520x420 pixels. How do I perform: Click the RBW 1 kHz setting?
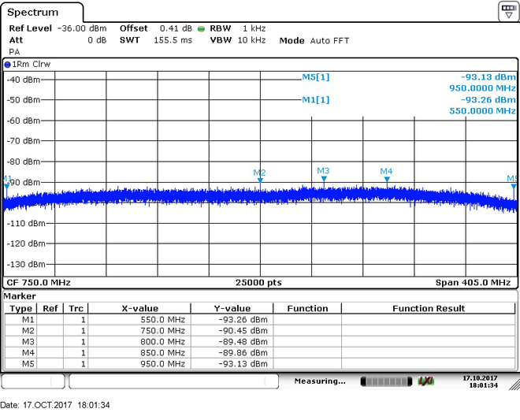click(x=237, y=28)
